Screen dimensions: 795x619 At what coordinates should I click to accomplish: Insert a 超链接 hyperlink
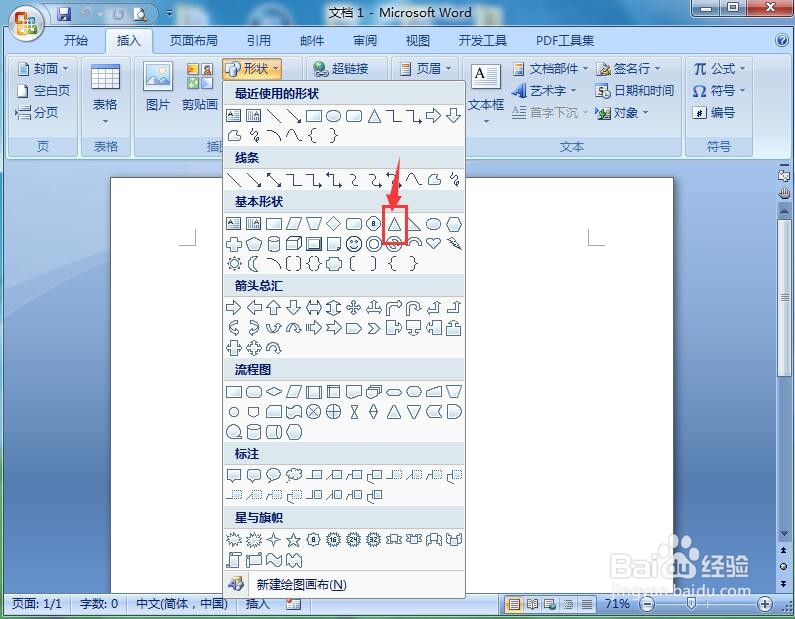click(341, 68)
